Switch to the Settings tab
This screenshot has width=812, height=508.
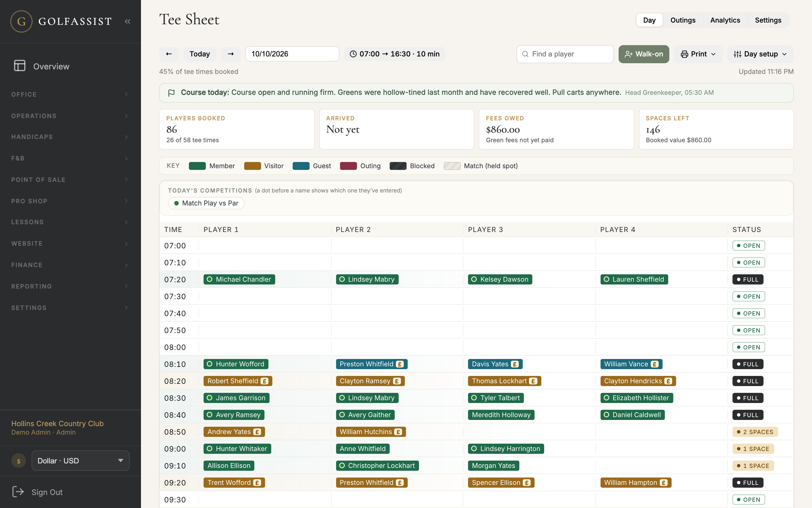point(768,20)
